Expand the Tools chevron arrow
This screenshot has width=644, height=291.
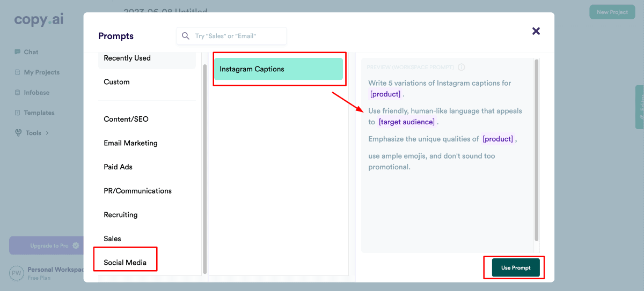pyautogui.click(x=47, y=133)
